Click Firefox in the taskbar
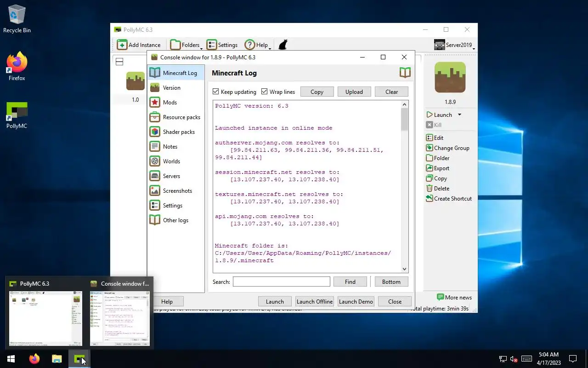The height and width of the screenshot is (368, 588). pyautogui.click(x=34, y=359)
